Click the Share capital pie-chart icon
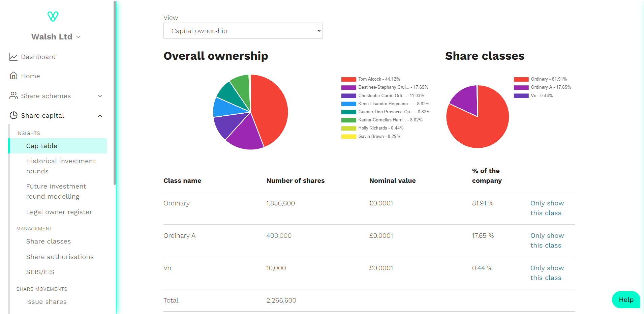The width and height of the screenshot is (644, 314). [13, 115]
